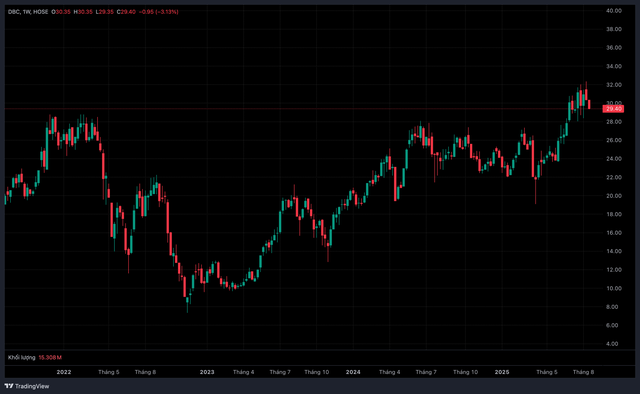The height and width of the screenshot is (394, 640).
Task: Click the 20.00 price scale label
Action: (x=613, y=196)
